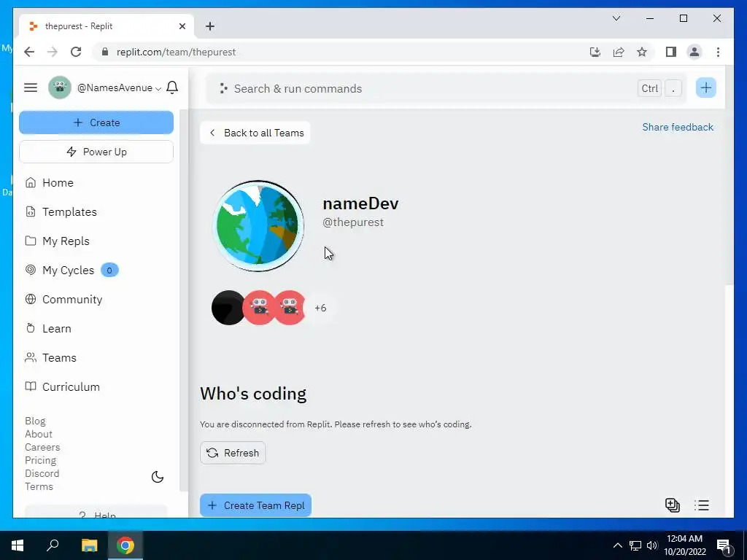Screen dimensions: 747x560
Task: Click the browser forward arrow
Action: coord(53,52)
